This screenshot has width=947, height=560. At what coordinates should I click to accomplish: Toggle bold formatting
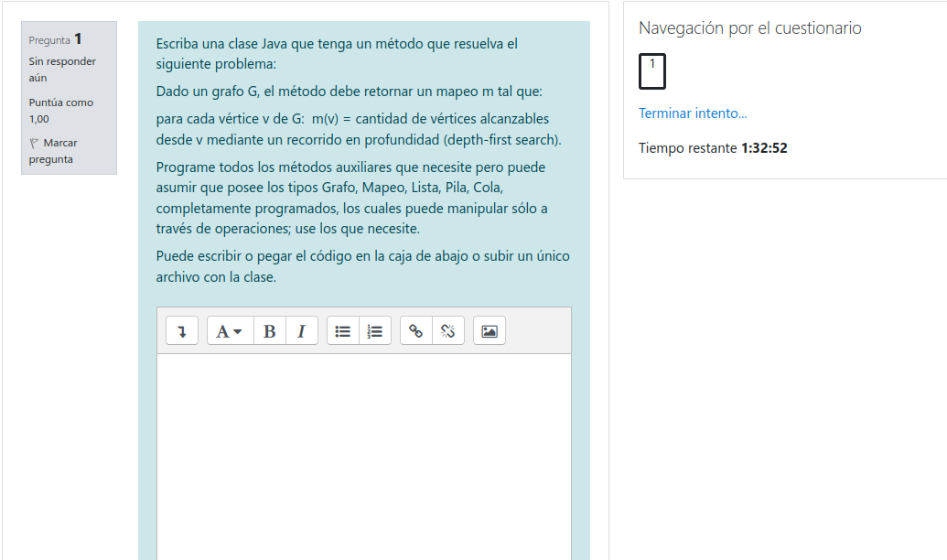coord(269,331)
